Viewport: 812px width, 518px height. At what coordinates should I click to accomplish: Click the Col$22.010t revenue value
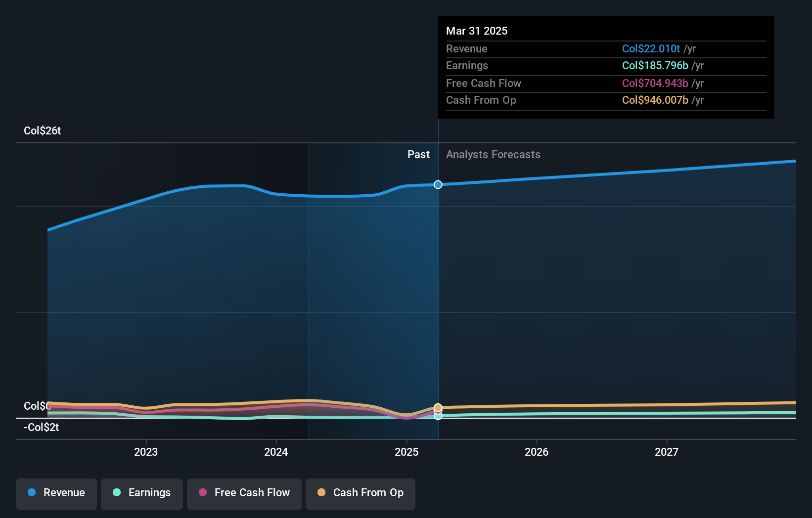click(651, 48)
